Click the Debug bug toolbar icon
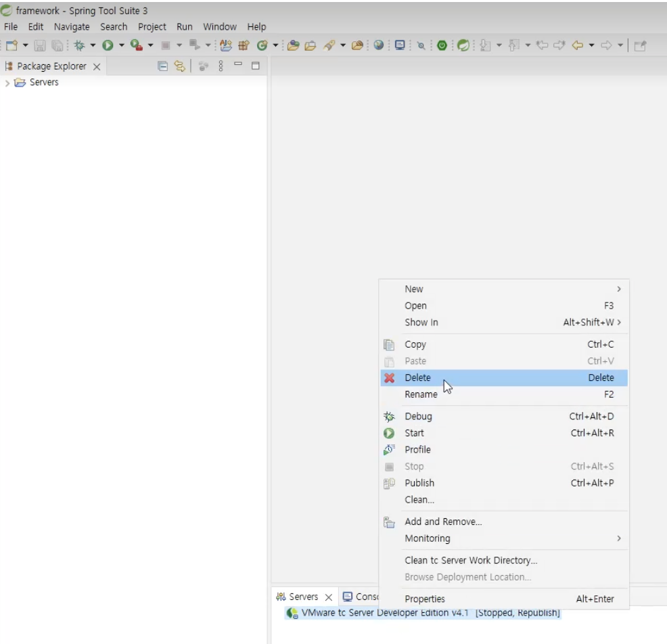 79,45
